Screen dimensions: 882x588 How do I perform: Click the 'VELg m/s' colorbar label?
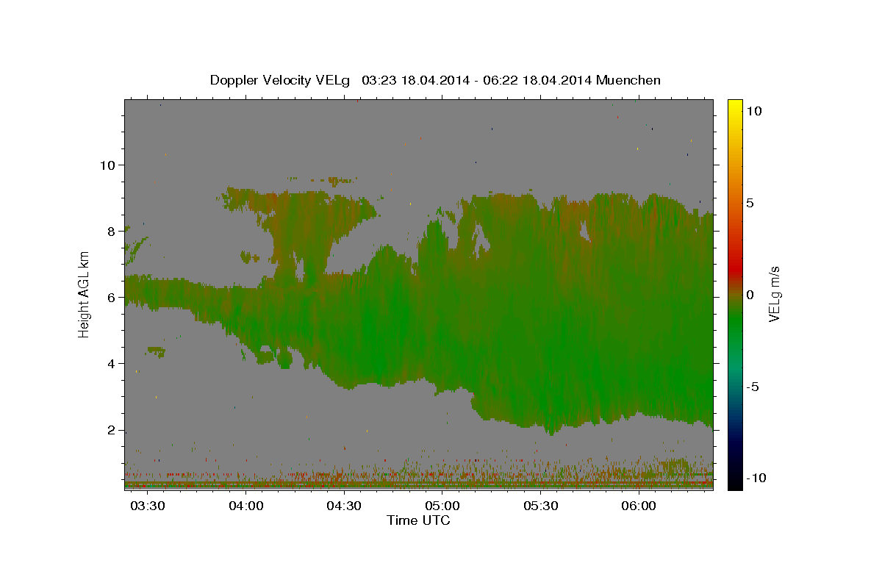click(x=774, y=295)
